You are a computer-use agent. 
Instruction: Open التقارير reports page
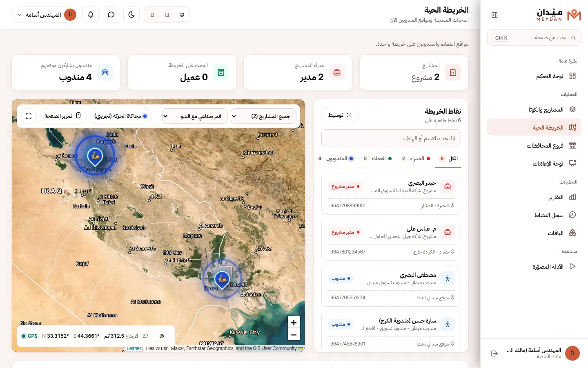(534, 197)
